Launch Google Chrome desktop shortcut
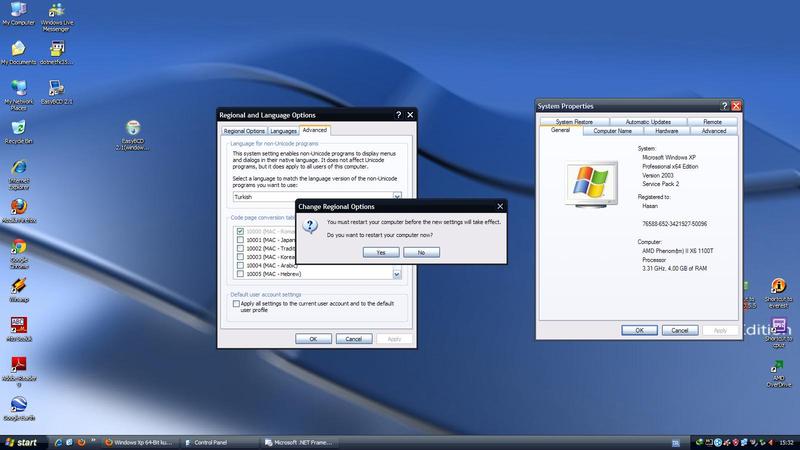800x450 pixels. 18,248
